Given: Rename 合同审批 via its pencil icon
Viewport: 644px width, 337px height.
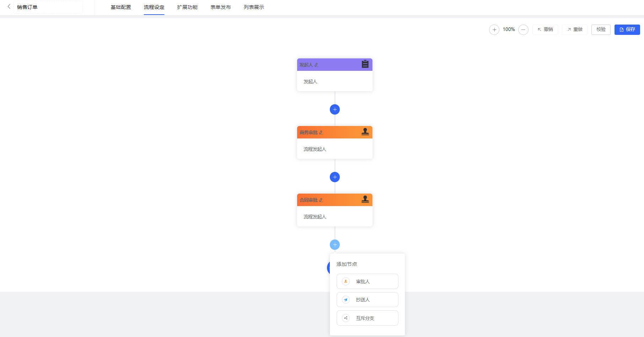Looking at the screenshot, I should (x=321, y=200).
